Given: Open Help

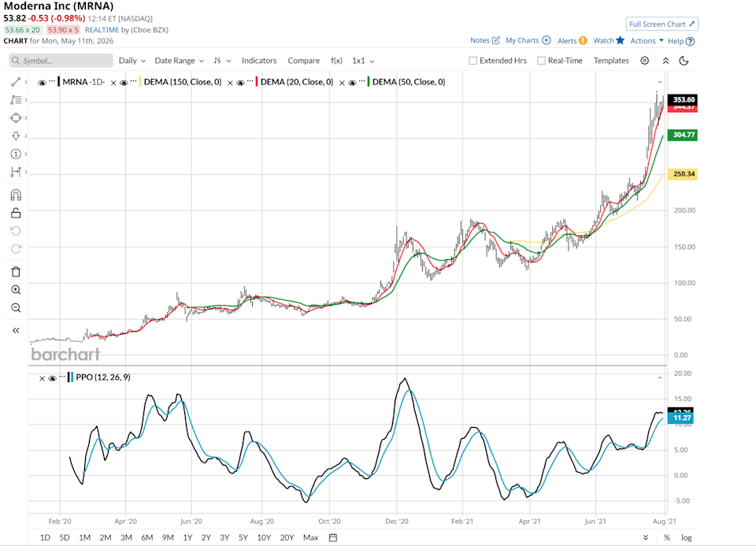Looking at the screenshot, I should pyautogui.click(x=680, y=41).
